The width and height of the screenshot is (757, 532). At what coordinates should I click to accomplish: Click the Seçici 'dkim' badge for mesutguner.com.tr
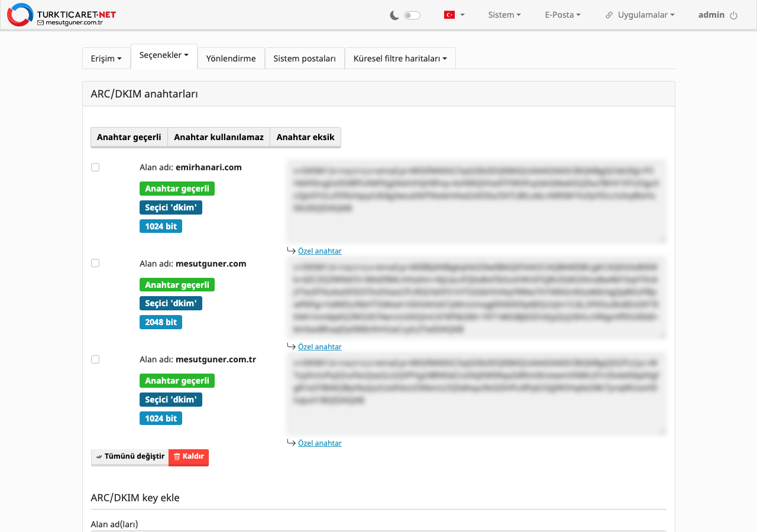[x=171, y=400]
